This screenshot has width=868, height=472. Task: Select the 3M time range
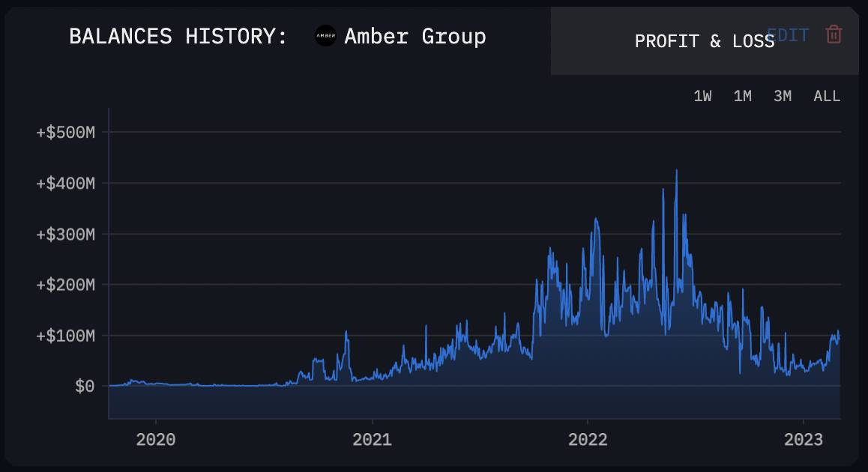click(x=783, y=97)
